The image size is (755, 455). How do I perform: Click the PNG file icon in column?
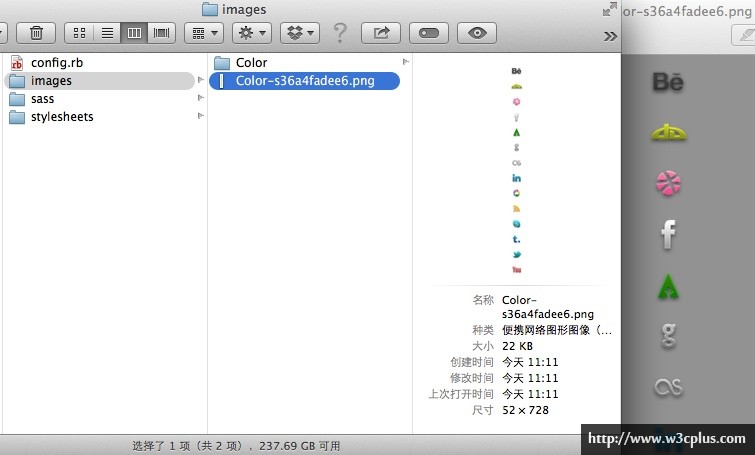point(221,81)
